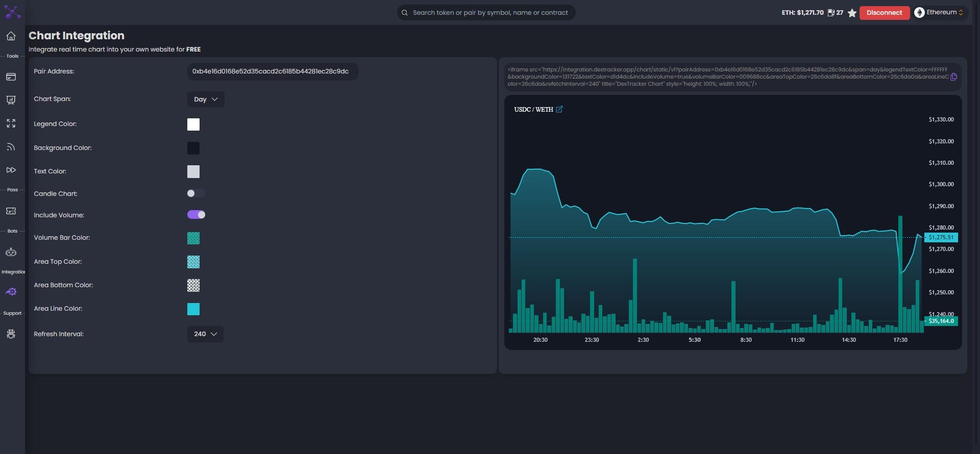Screen dimensions: 980x454
Task: Disable the Include Volume switch
Action: coord(196,215)
